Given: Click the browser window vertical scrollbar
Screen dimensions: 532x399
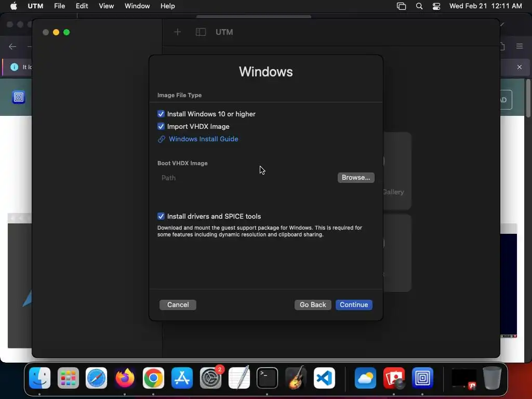Looking at the screenshot, I should (528, 98).
